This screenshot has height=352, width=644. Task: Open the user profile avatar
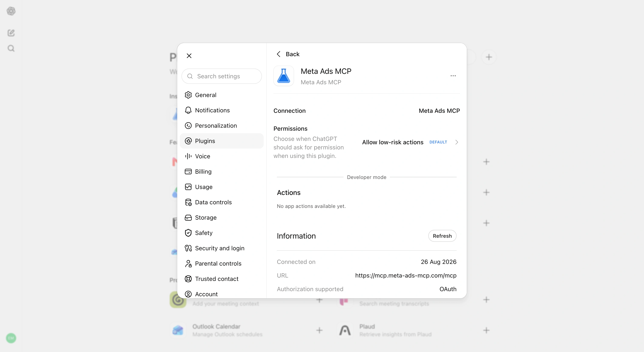click(11, 338)
